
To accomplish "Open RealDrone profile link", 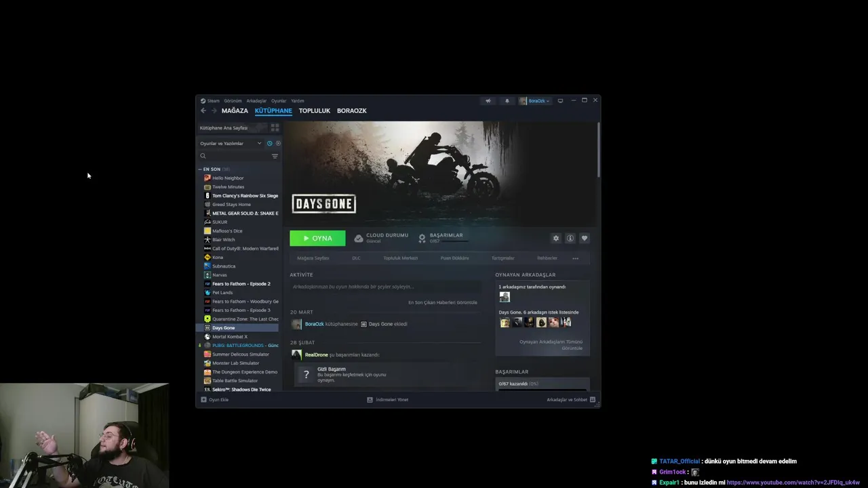I will coord(316,354).
